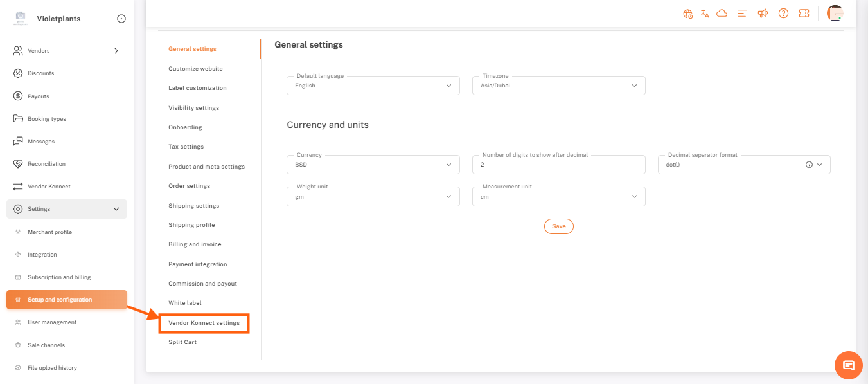Viewport: 868px width, 384px height.
Task: Open the Currency dropdown showing BSD
Action: [x=373, y=165]
